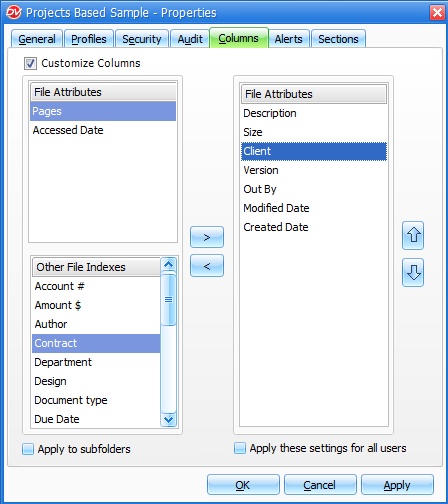Image resolution: width=448 pixels, height=504 pixels.
Task: Enable Apply these settings for all users
Action: (x=240, y=448)
